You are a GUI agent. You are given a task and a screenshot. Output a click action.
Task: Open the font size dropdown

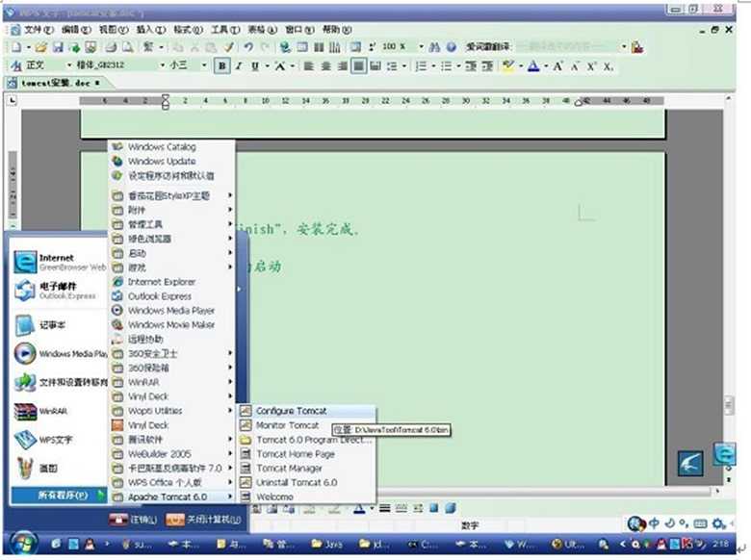[x=204, y=65]
